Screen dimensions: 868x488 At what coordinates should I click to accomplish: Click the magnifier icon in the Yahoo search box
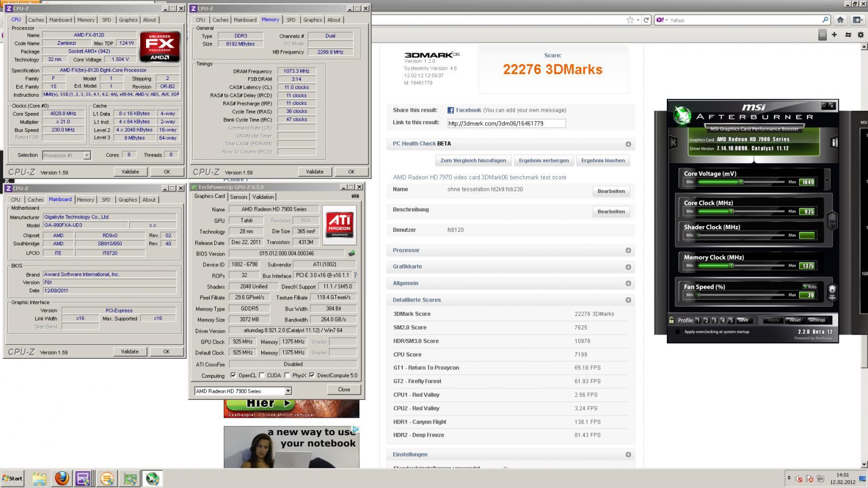pos(825,20)
